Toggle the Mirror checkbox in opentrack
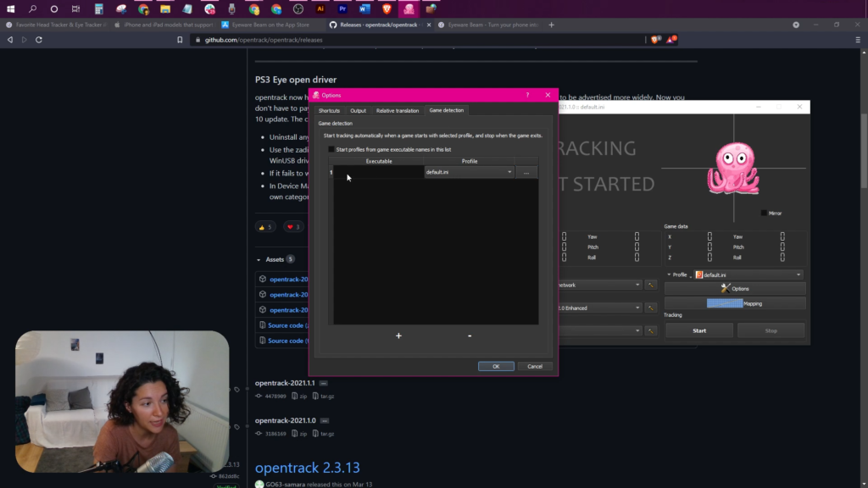 point(764,213)
